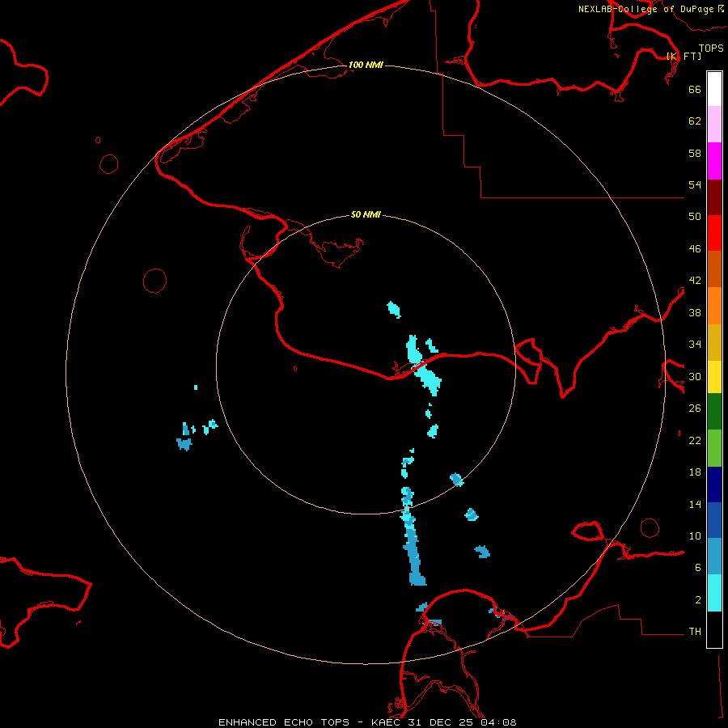Pick the steel blue legend swatch
The height and width of the screenshot is (728, 728).
pos(714,557)
